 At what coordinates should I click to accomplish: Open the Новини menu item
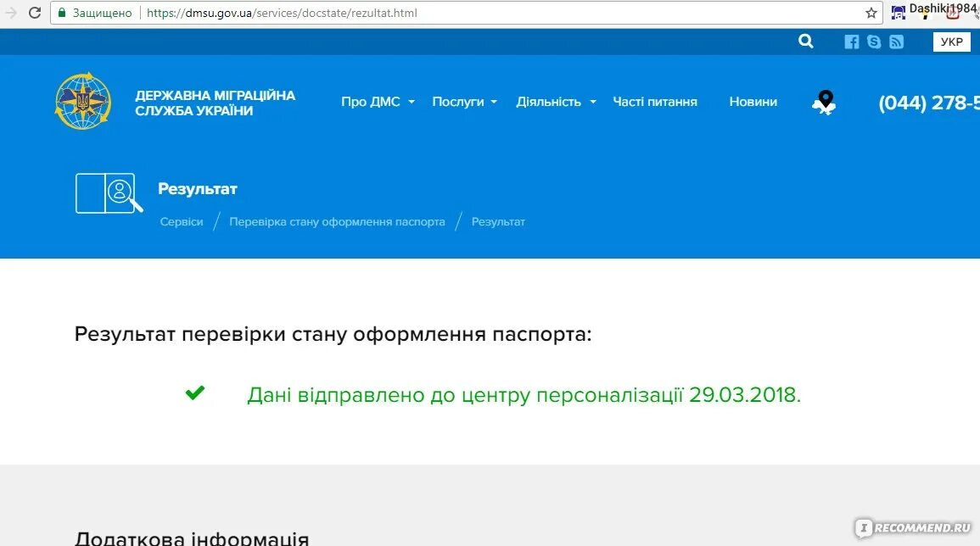pos(753,101)
